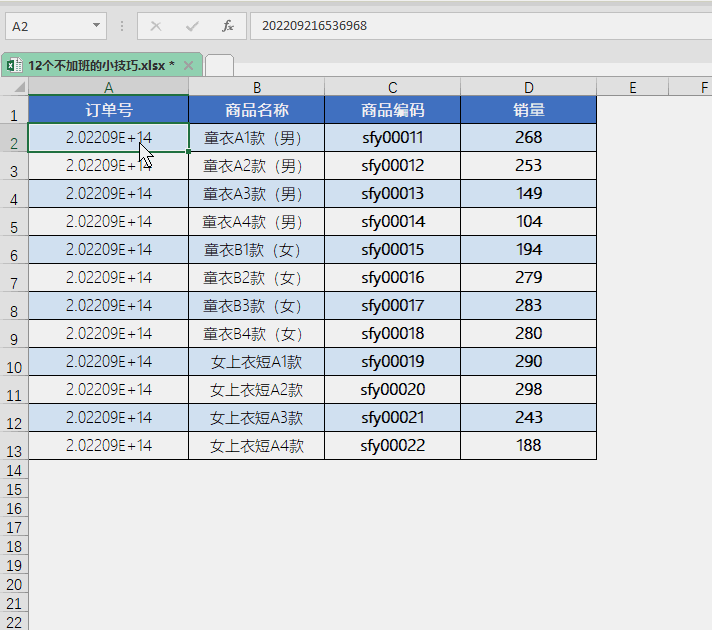The height and width of the screenshot is (630, 712).
Task: Click the cell 女上衣短A4款
Action: [x=256, y=445]
